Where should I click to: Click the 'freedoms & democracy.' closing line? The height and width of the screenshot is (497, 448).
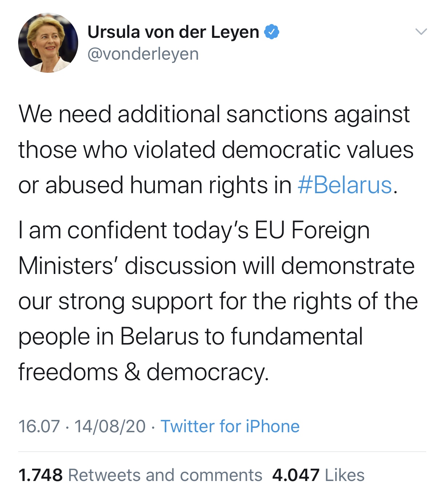click(144, 372)
